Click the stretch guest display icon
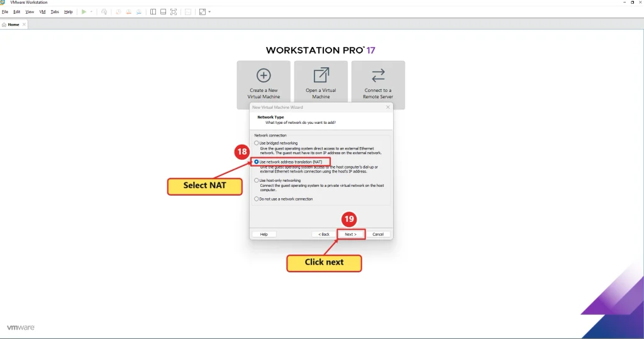 [203, 12]
